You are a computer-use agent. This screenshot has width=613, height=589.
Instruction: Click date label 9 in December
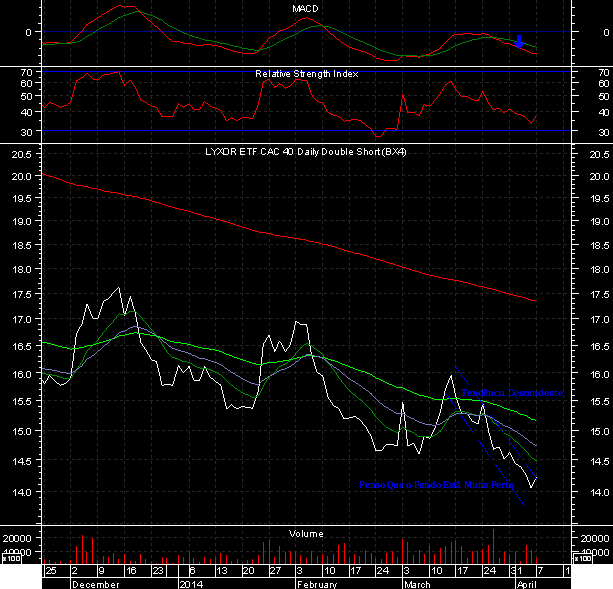(101, 571)
